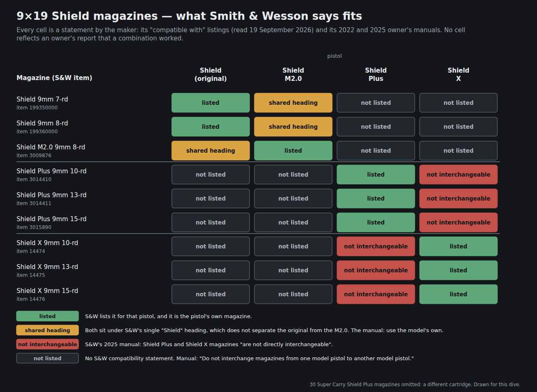Select the Shield M2.0 9mm 8-rd row label
This screenshot has width=537, height=392.
(51, 147)
